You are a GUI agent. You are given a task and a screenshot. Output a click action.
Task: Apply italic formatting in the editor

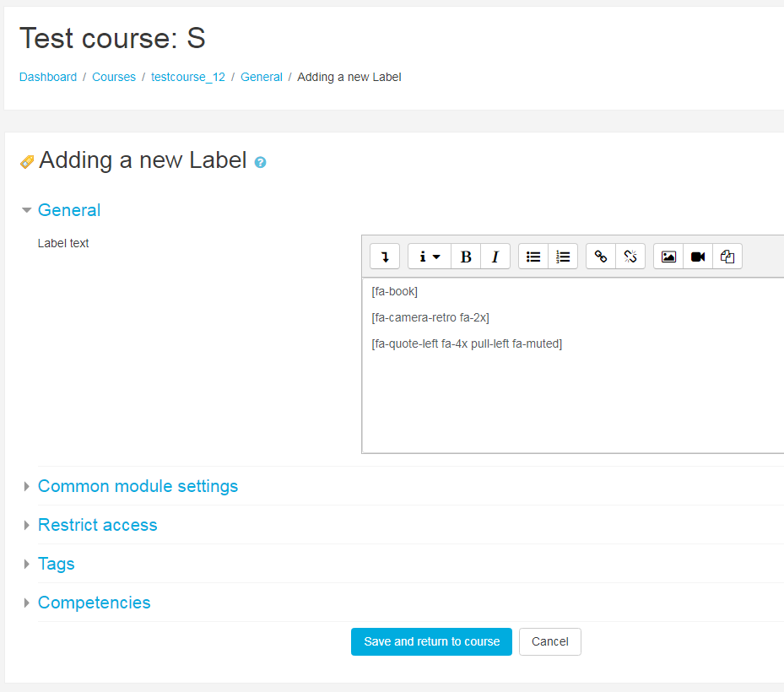(x=495, y=257)
